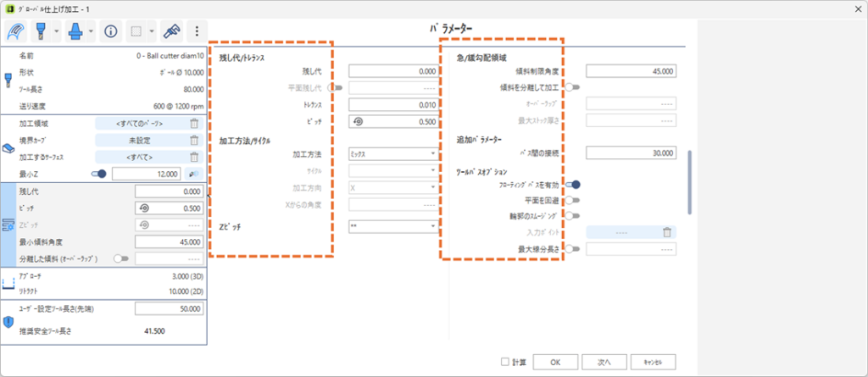Open the three-dot more options menu
This screenshot has height=377, width=868.
[x=197, y=31]
